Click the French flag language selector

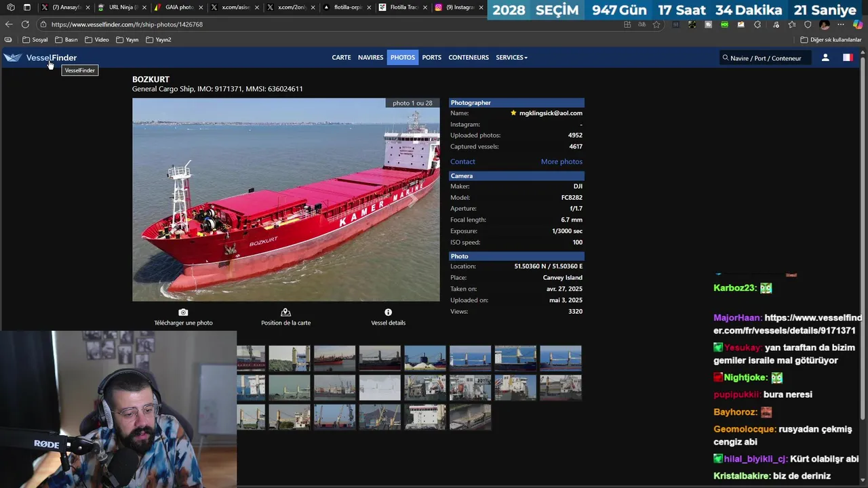(848, 58)
